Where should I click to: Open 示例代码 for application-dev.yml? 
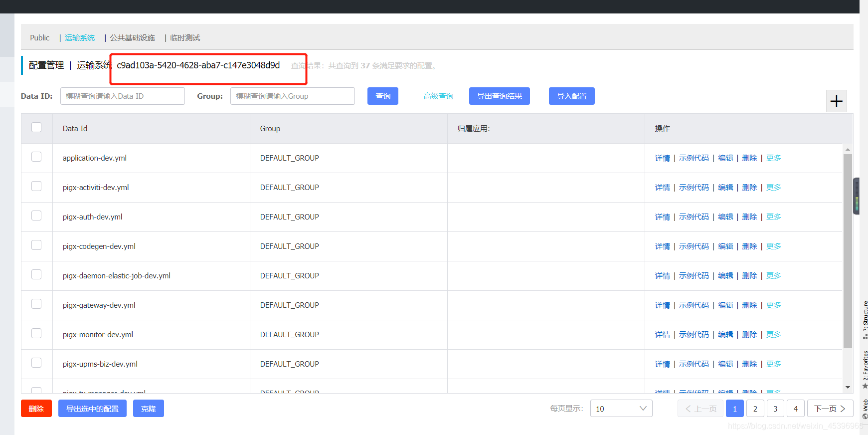(694, 158)
